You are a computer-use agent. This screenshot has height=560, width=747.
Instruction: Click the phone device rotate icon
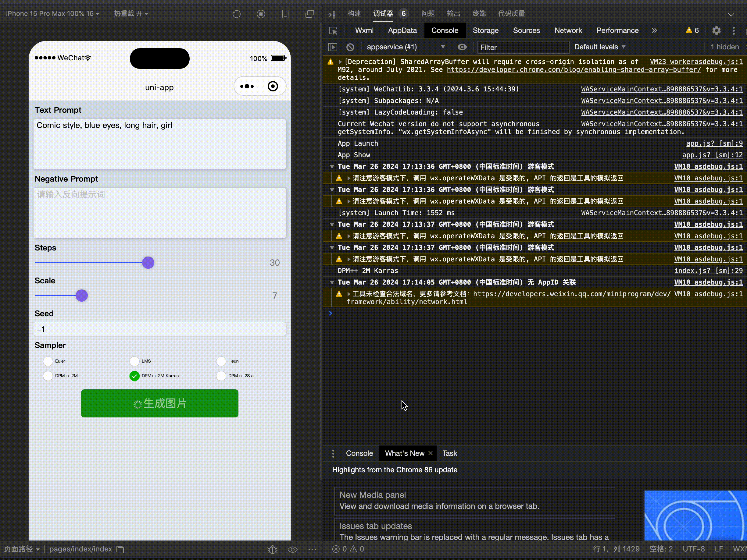click(x=285, y=14)
